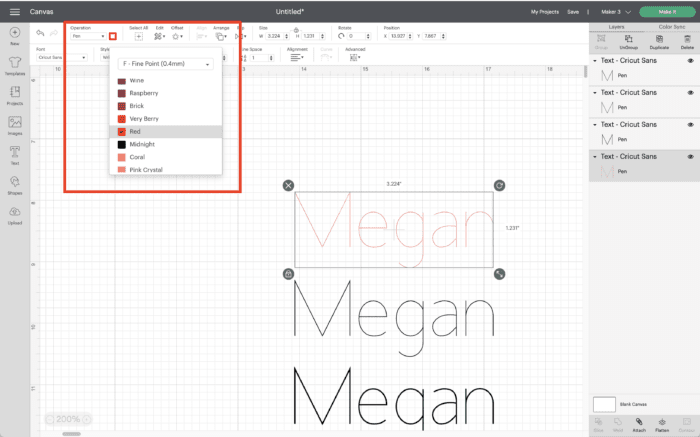
Task: Pick the Coral color swatch
Action: [x=137, y=157]
